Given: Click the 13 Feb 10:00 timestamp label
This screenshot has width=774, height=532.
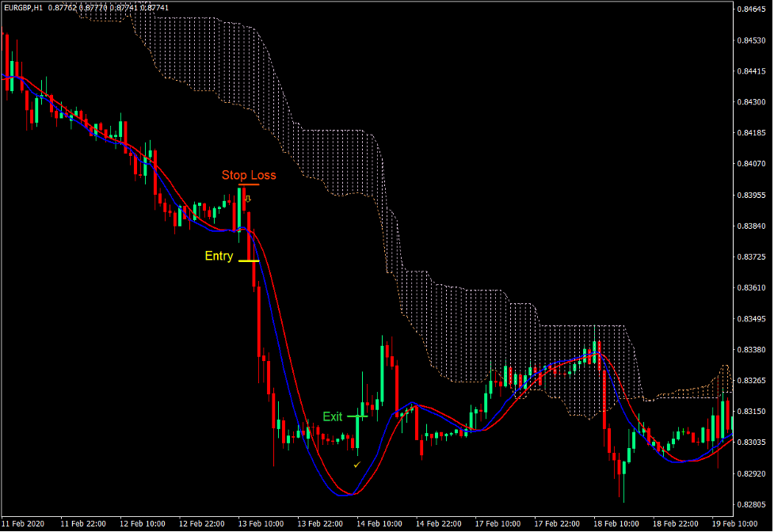Looking at the screenshot, I should coord(261,523).
